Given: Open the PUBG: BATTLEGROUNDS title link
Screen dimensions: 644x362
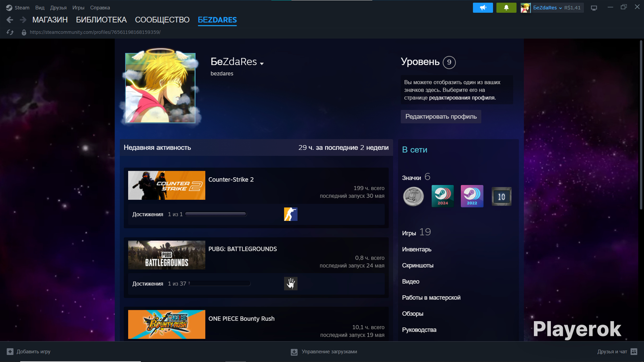Looking at the screenshot, I should click(243, 249).
